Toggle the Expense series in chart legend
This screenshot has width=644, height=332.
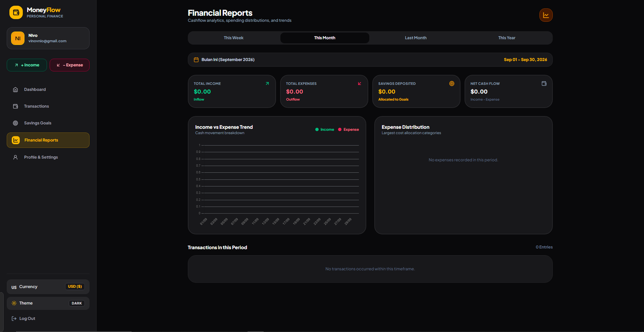pos(348,130)
